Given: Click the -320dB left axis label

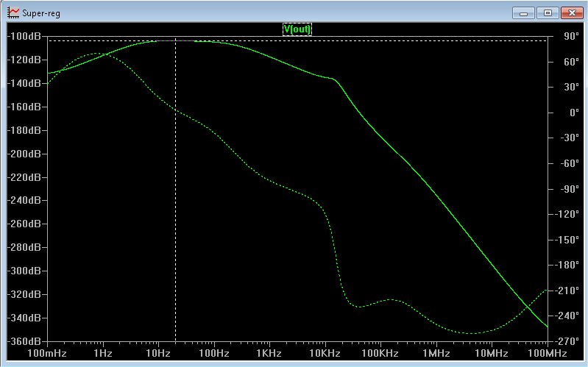Looking at the screenshot, I should 24,294.
